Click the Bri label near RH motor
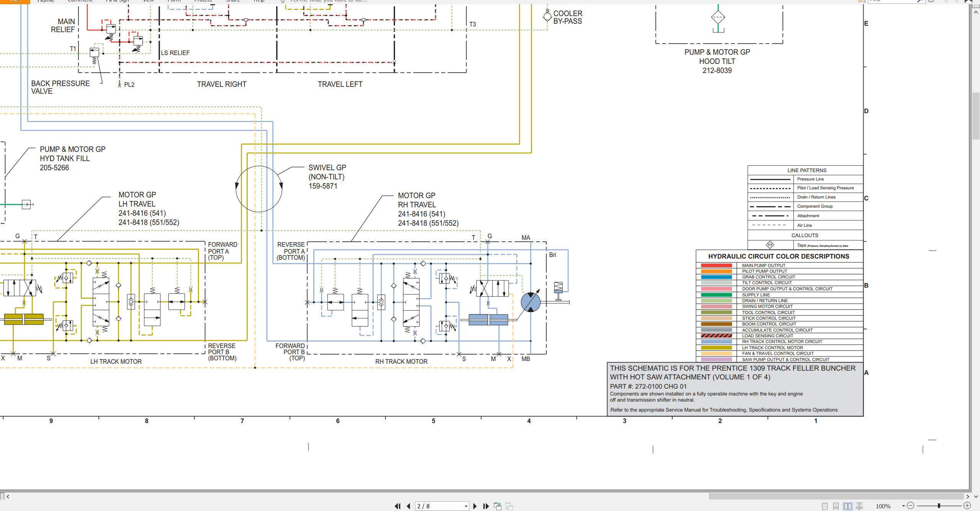Viewport: 980px width, 511px height. click(x=553, y=255)
